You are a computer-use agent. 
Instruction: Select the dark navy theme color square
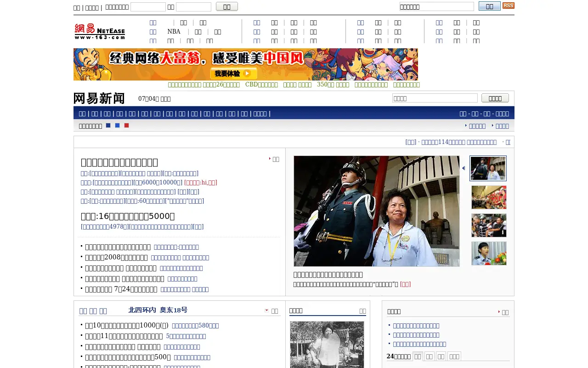click(x=108, y=125)
